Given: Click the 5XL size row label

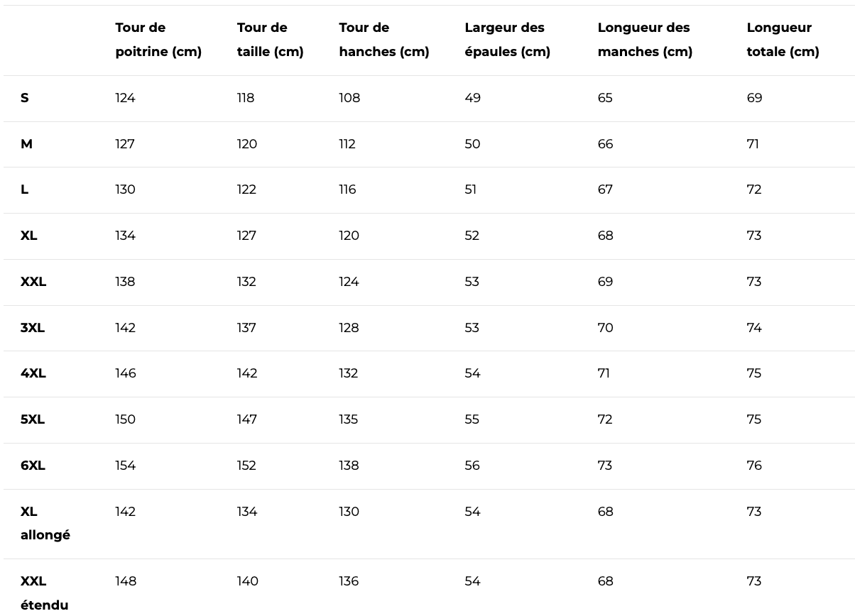Looking at the screenshot, I should [x=33, y=419].
